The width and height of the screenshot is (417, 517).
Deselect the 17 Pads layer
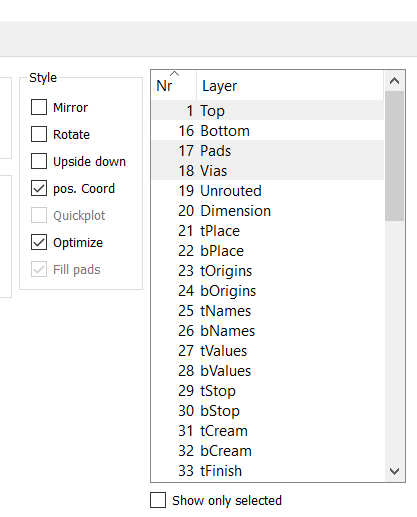268,151
